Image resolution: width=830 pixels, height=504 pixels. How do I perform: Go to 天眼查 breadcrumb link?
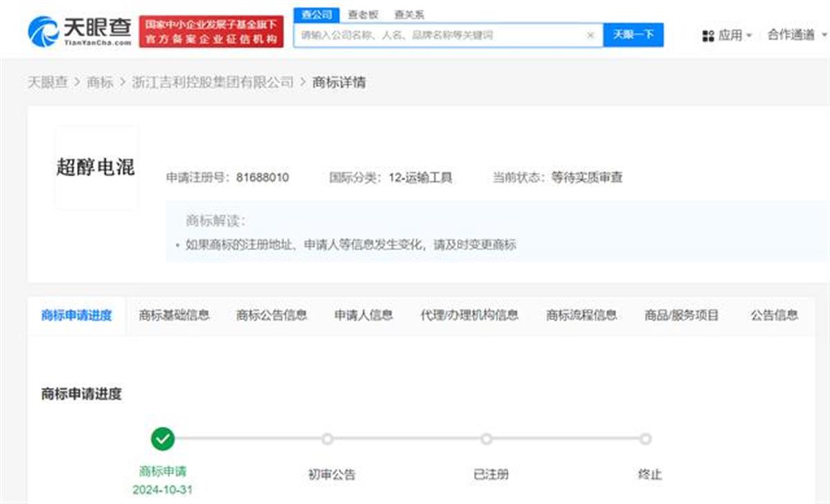coord(48,82)
